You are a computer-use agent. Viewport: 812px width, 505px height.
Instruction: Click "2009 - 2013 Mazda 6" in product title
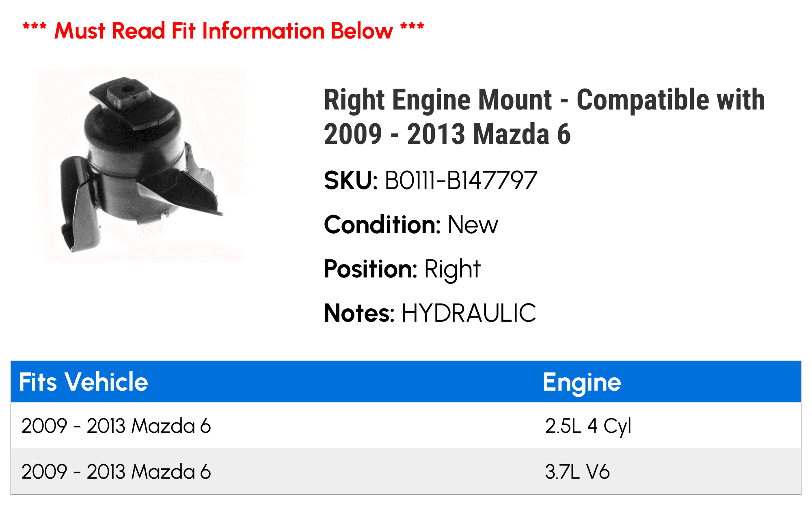point(447,134)
